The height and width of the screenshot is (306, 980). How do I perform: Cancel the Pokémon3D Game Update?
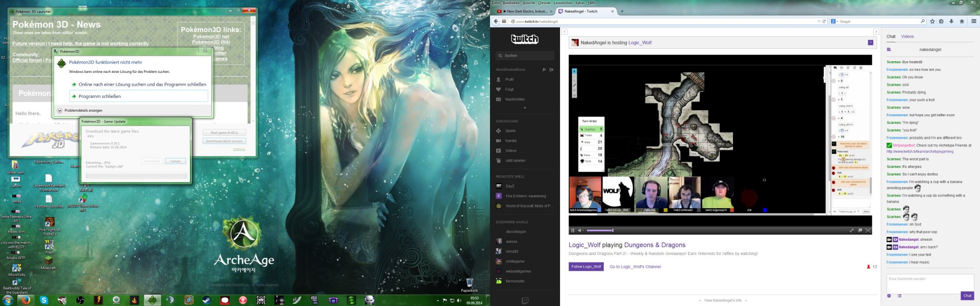pos(176,161)
